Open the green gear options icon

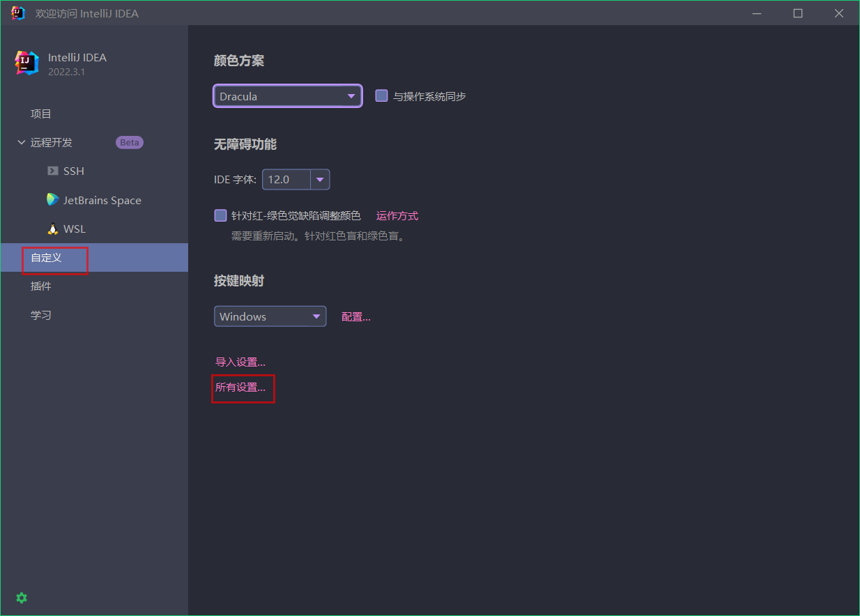(x=22, y=598)
